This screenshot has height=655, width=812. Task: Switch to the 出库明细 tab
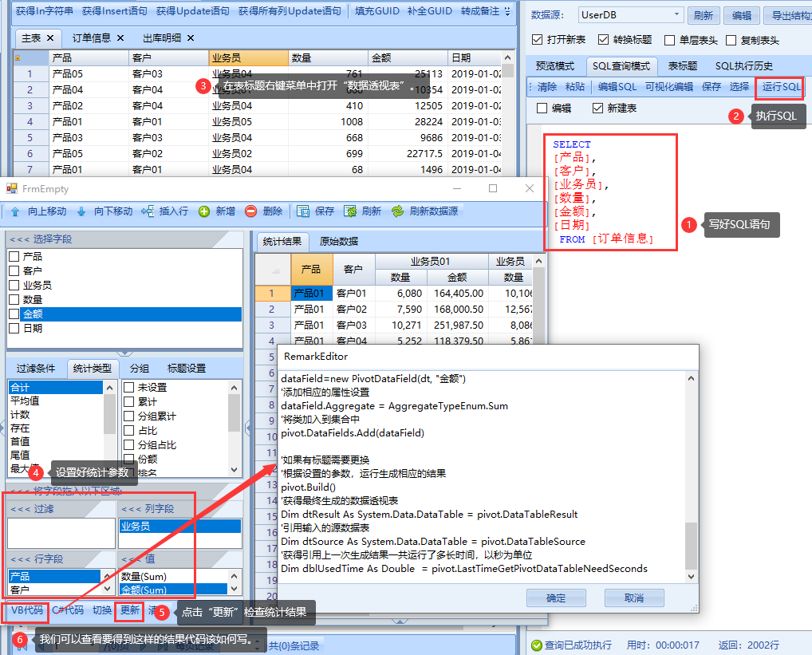click(x=162, y=37)
